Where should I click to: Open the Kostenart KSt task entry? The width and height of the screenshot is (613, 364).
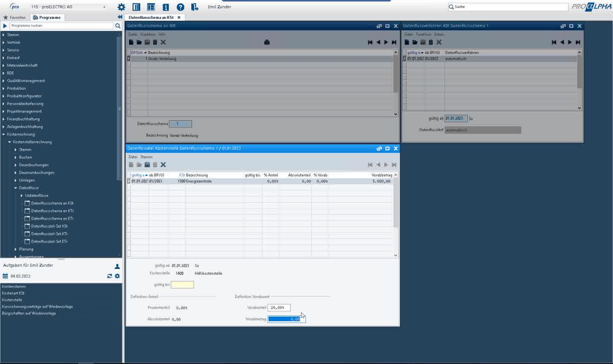click(13, 293)
